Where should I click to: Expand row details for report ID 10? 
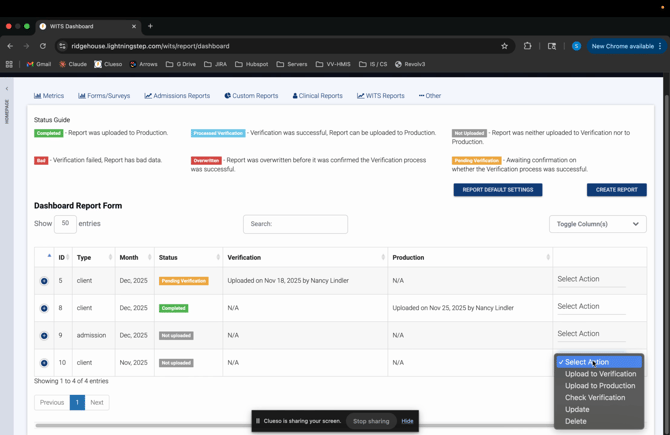44,363
